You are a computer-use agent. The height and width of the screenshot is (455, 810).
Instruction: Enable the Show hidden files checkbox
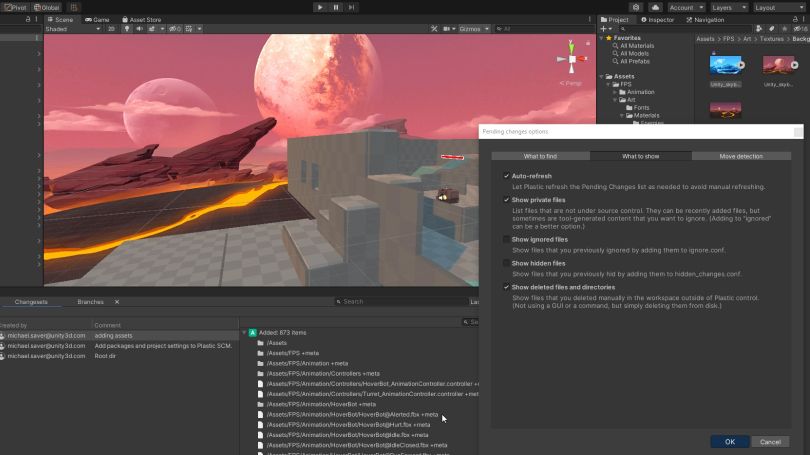pyautogui.click(x=507, y=263)
